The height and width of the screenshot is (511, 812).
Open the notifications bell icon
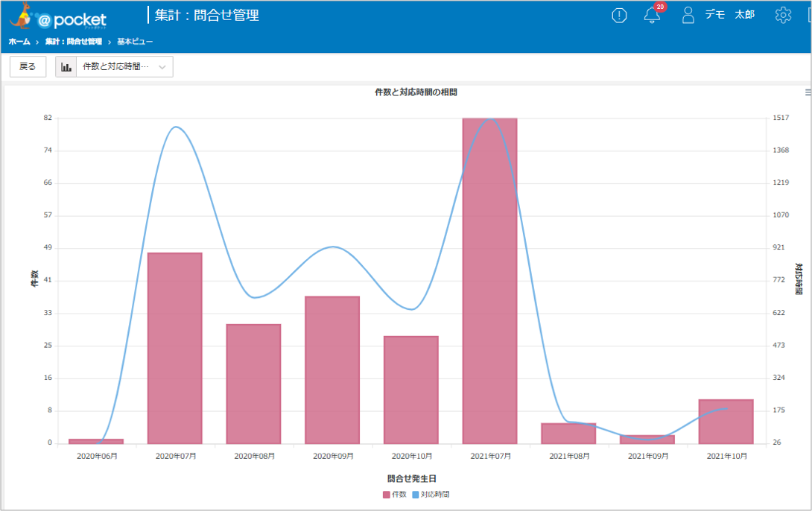click(652, 16)
